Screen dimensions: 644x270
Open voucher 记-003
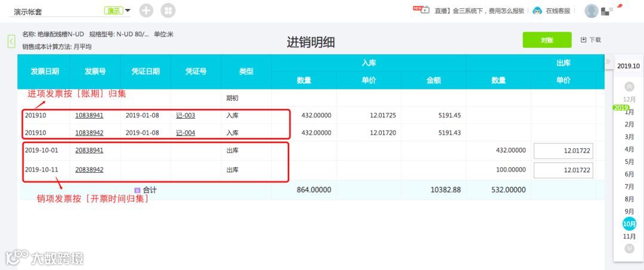185,116
